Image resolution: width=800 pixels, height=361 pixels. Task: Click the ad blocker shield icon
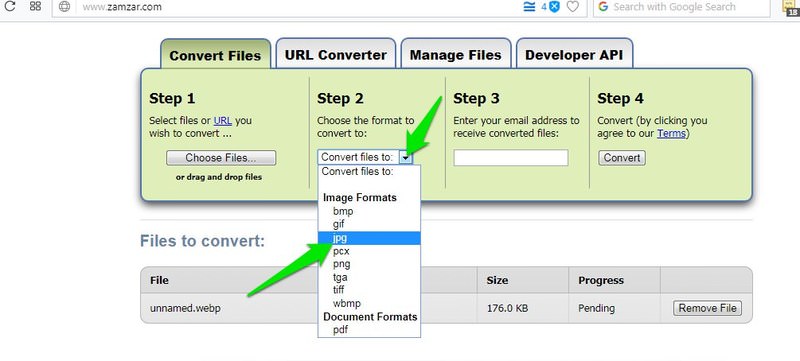point(554,7)
